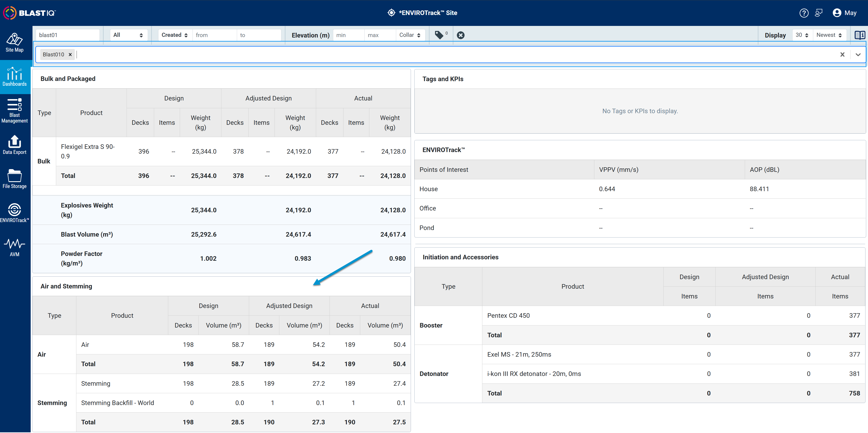
Task: Click the Air actual volume 50.4
Action: pyautogui.click(x=399, y=345)
